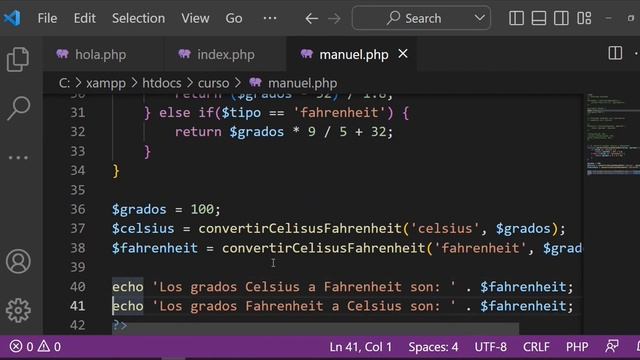Click the PHP icon in breadcrumb manuel.php

[x=256, y=82]
